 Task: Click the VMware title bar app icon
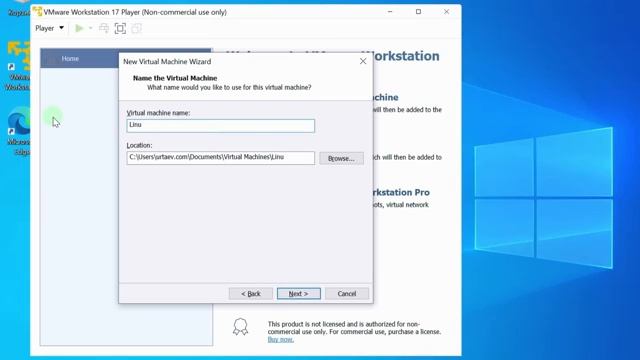[x=38, y=11]
